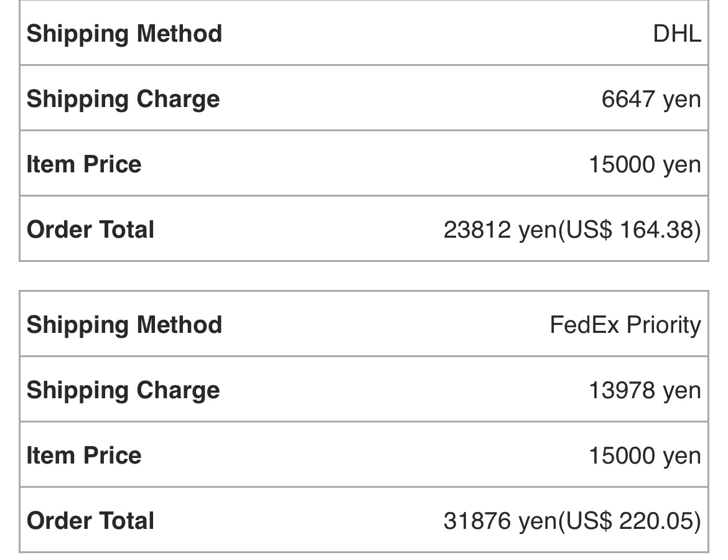Click Order Total label in the FedEx table
The height and width of the screenshot is (560, 728).
(90, 521)
